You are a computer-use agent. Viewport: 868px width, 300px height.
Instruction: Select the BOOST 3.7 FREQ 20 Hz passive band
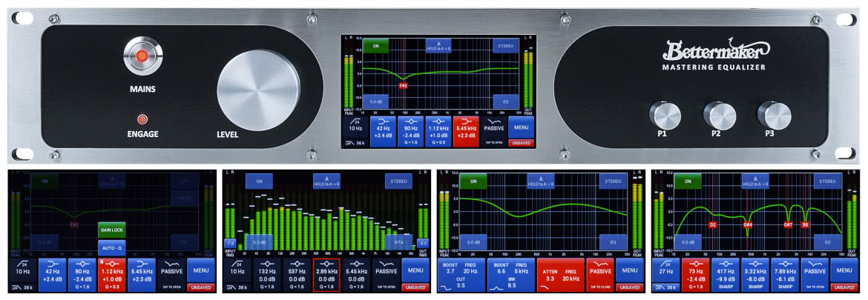461,275
